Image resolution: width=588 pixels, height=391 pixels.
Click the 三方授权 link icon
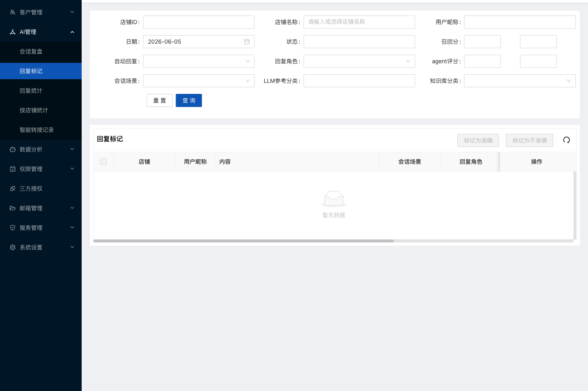point(13,189)
